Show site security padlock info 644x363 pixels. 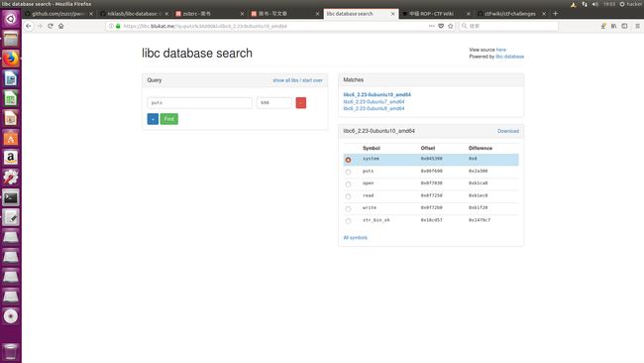pyautogui.click(x=118, y=26)
